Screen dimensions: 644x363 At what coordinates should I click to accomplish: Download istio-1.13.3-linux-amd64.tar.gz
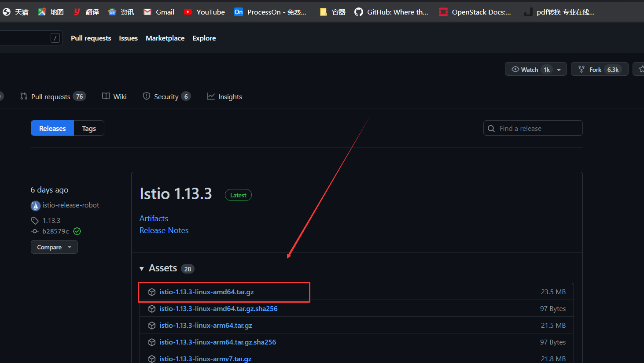[206, 292]
